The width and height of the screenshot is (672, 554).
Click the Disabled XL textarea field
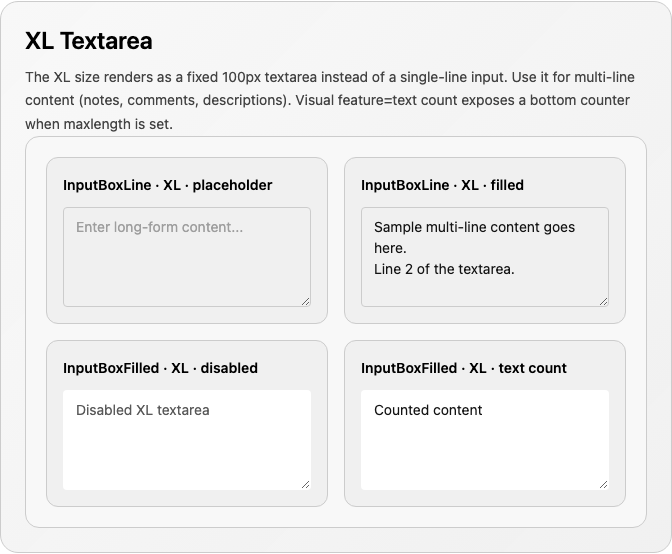pyautogui.click(x=187, y=440)
